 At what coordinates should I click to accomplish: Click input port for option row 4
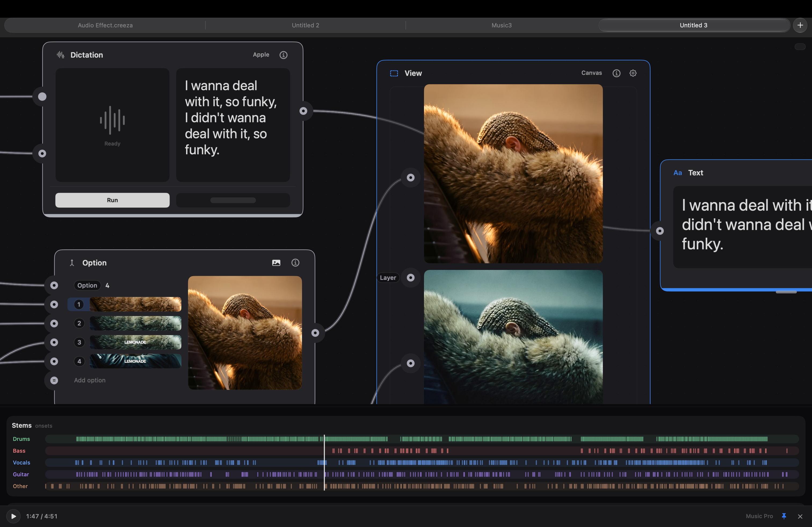(x=54, y=361)
